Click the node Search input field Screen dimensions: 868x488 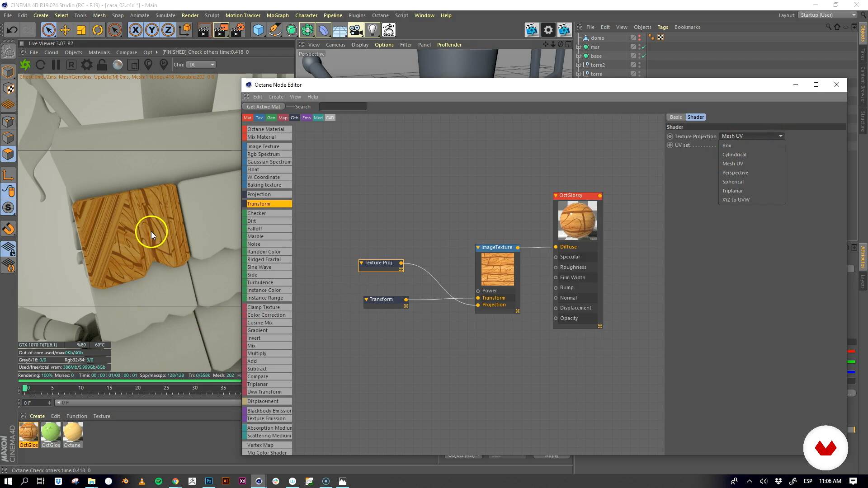(343, 107)
